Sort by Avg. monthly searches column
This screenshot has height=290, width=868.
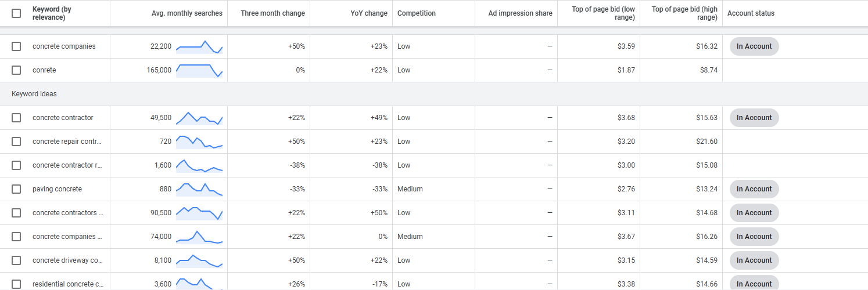click(186, 13)
